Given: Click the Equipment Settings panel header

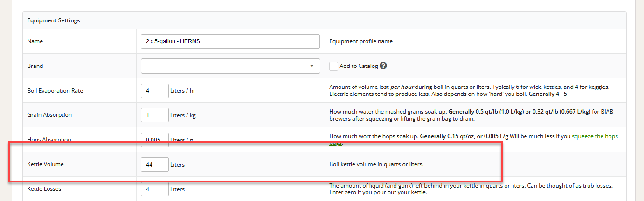Looking at the screenshot, I should click(x=54, y=20).
